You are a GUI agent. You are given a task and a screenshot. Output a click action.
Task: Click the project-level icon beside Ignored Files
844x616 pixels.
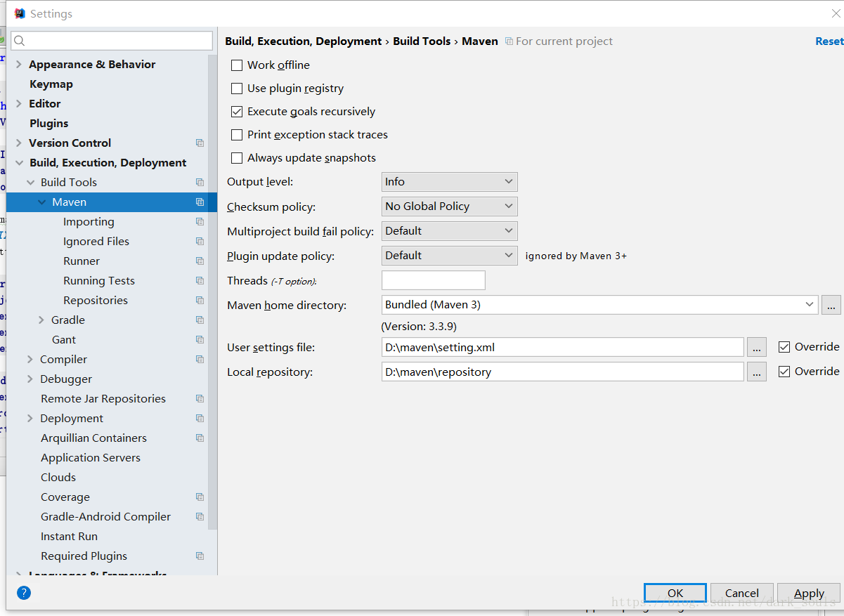pos(200,241)
